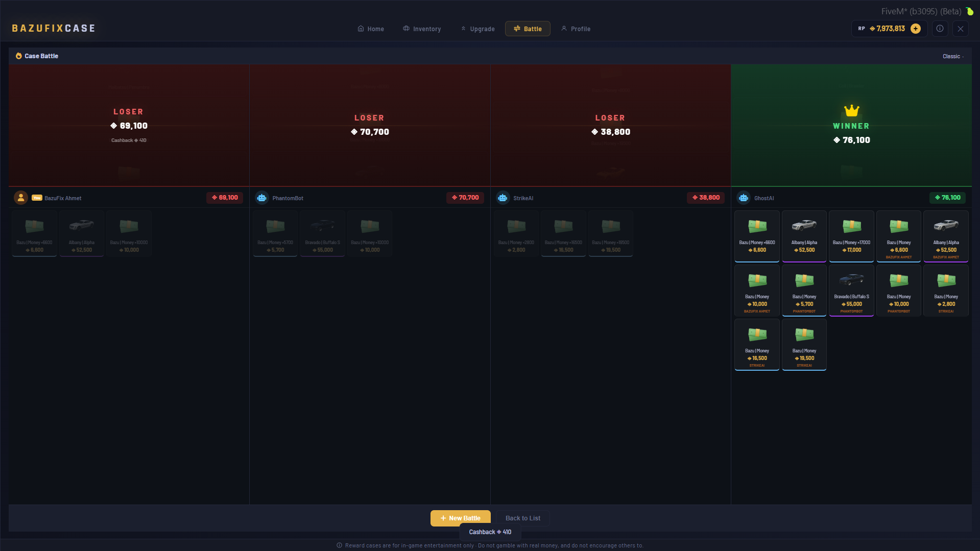Viewport: 980px width, 551px height.
Task: Click the BAZUFIXCASE logo
Action: [54, 28]
